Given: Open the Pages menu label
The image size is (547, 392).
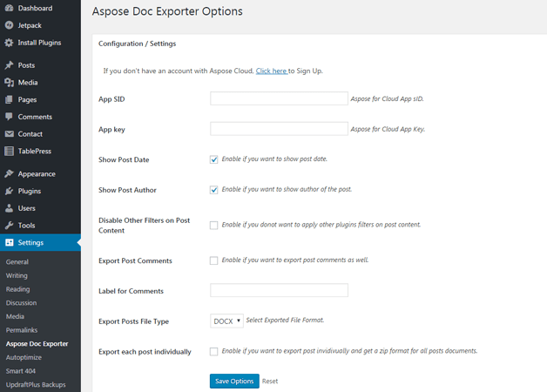Looking at the screenshot, I should (27, 100).
